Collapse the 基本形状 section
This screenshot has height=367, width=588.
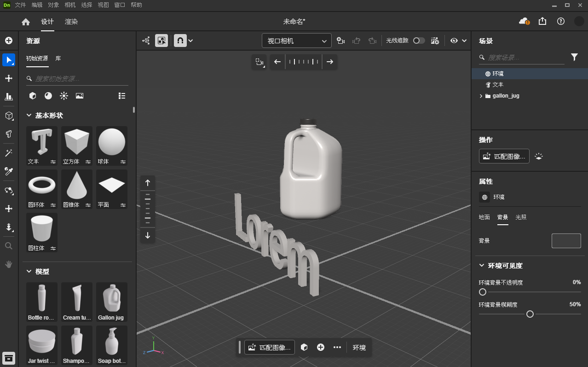click(x=29, y=116)
